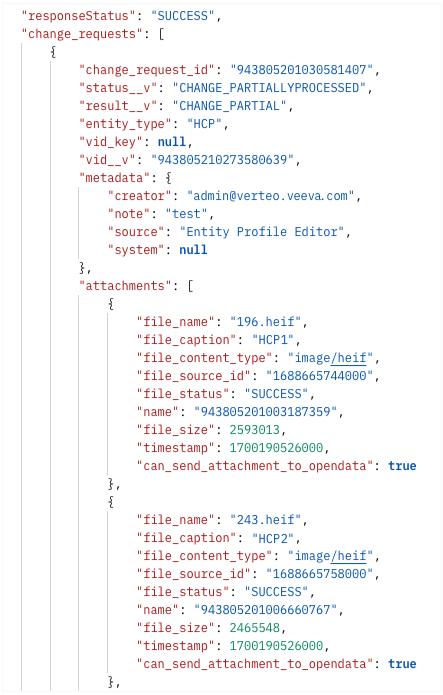This screenshot has width=443, height=695.
Task: Click the null value of vid_key
Action: click(172, 142)
